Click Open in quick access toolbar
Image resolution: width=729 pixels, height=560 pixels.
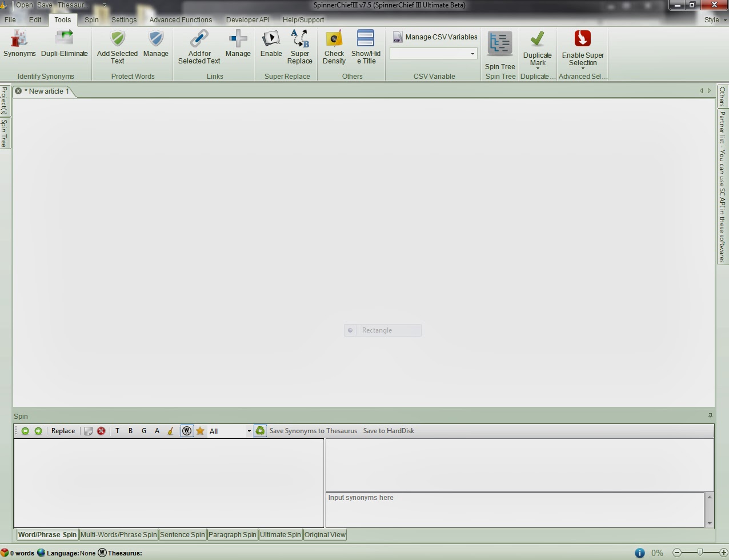pos(24,5)
